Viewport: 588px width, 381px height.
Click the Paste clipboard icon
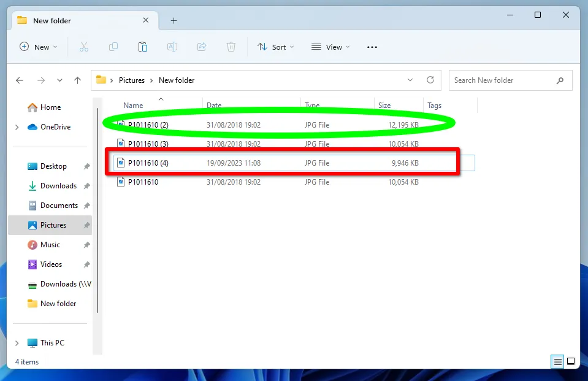coord(142,47)
